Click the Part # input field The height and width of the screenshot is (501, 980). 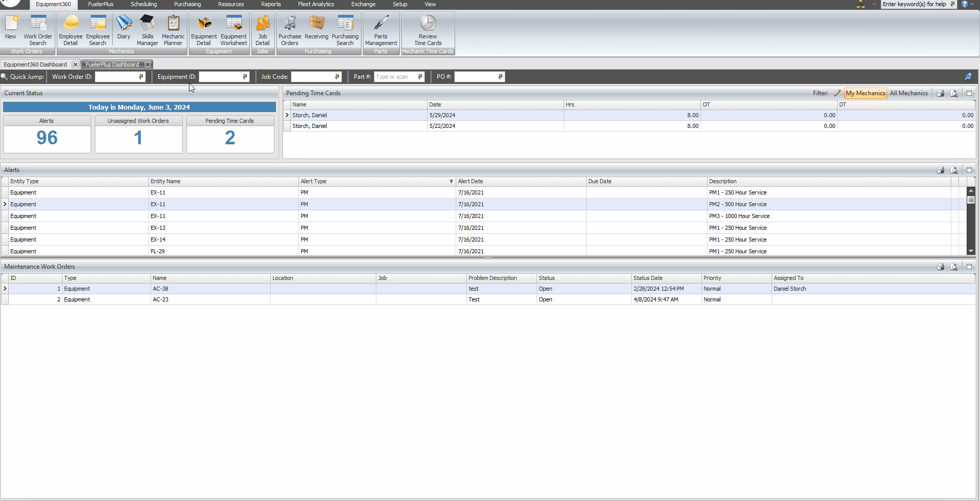(x=395, y=77)
